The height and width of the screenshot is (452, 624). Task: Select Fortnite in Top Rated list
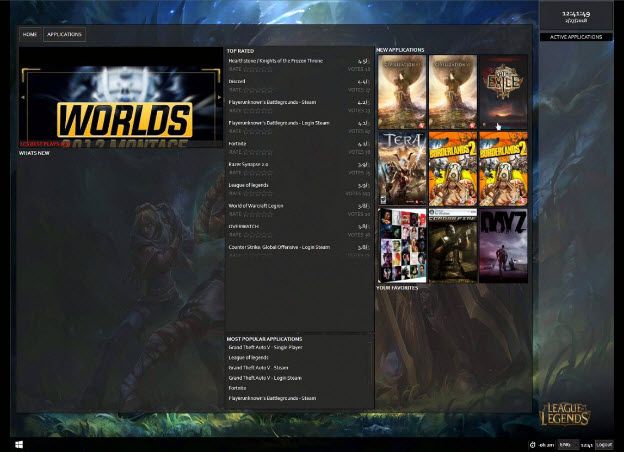(237, 144)
